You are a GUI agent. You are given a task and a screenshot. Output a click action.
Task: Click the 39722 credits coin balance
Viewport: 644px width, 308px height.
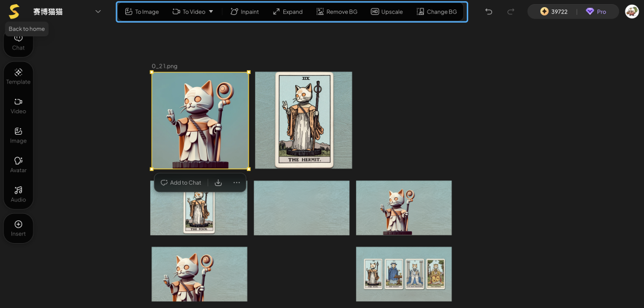click(553, 11)
